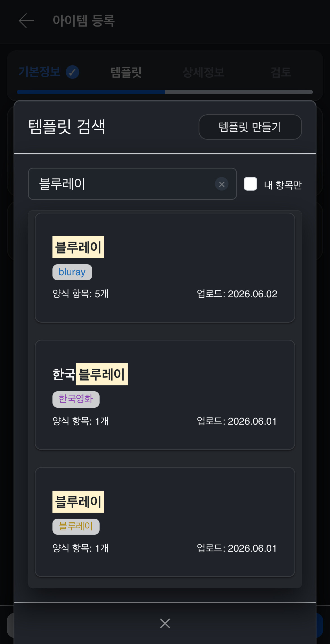Click the 한국영화 tag chip

(76, 399)
